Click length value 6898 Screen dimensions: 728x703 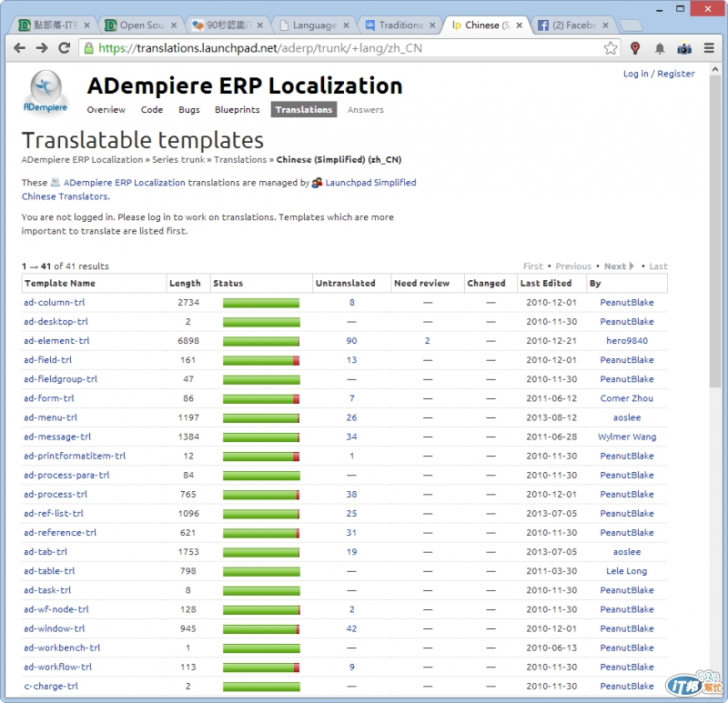pos(188,341)
